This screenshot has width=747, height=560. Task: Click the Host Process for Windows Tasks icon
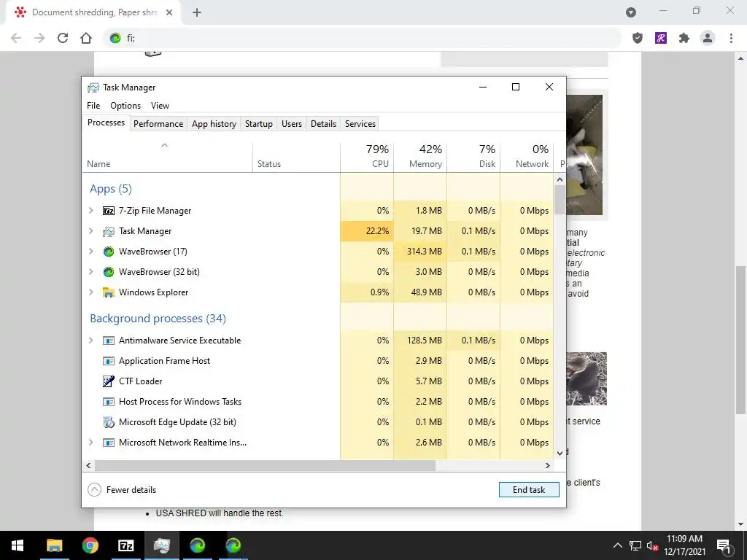(x=109, y=402)
